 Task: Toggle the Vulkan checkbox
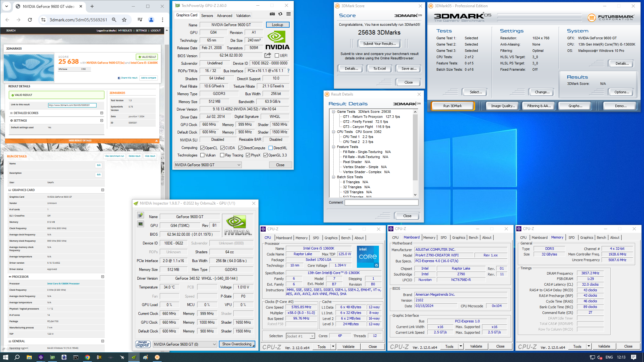tap(203, 155)
